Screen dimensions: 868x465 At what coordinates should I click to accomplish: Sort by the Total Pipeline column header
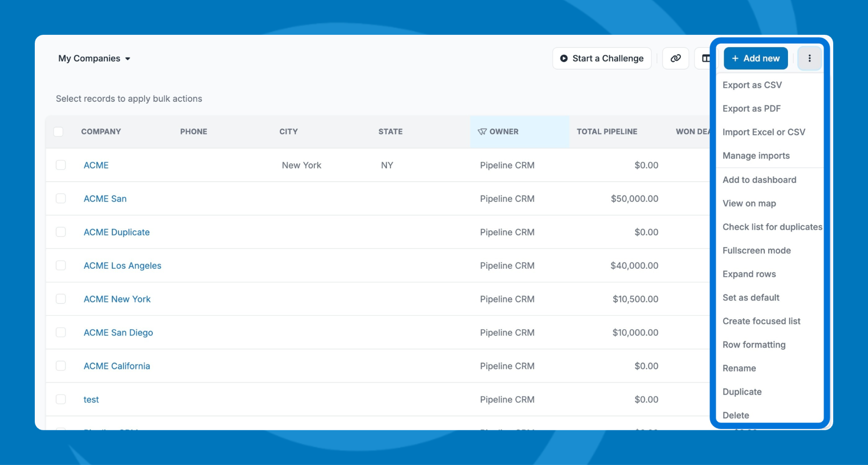pyautogui.click(x=607, y=132)
